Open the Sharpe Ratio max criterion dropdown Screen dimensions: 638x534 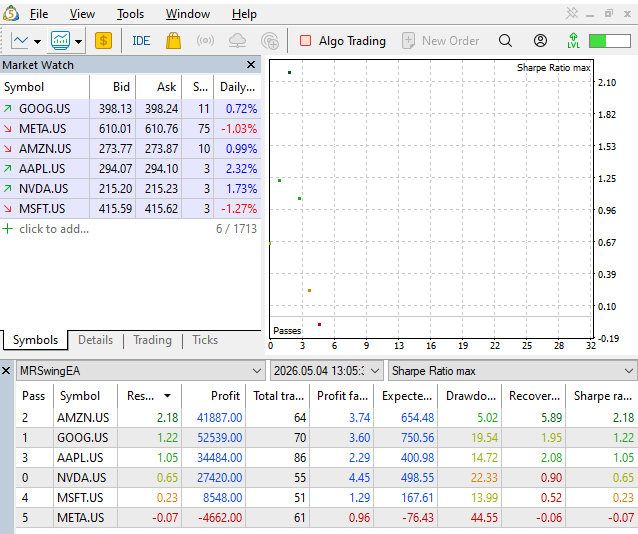pos(512,371)
